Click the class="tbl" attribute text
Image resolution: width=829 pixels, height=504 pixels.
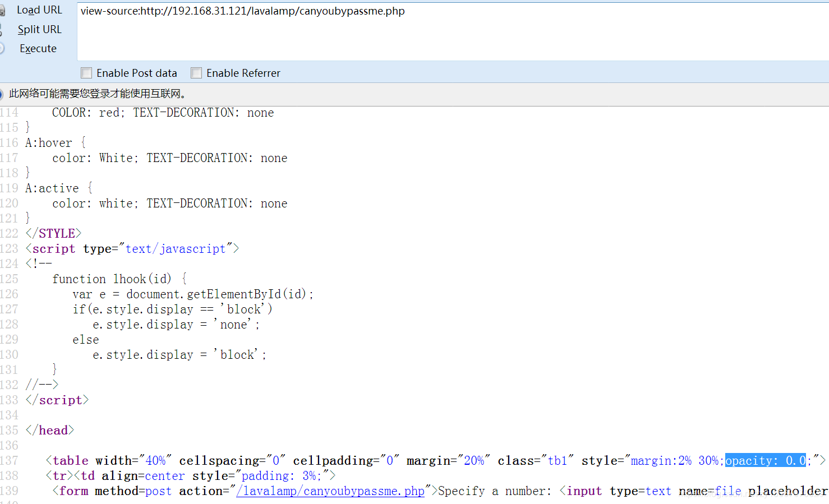pyautogui.click(x=536, y=460)
